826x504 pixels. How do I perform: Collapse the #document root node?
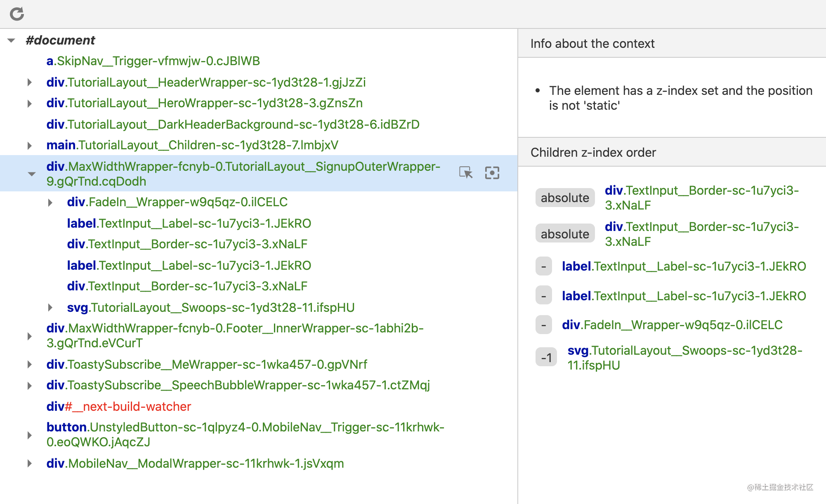[x=12, y=40]
